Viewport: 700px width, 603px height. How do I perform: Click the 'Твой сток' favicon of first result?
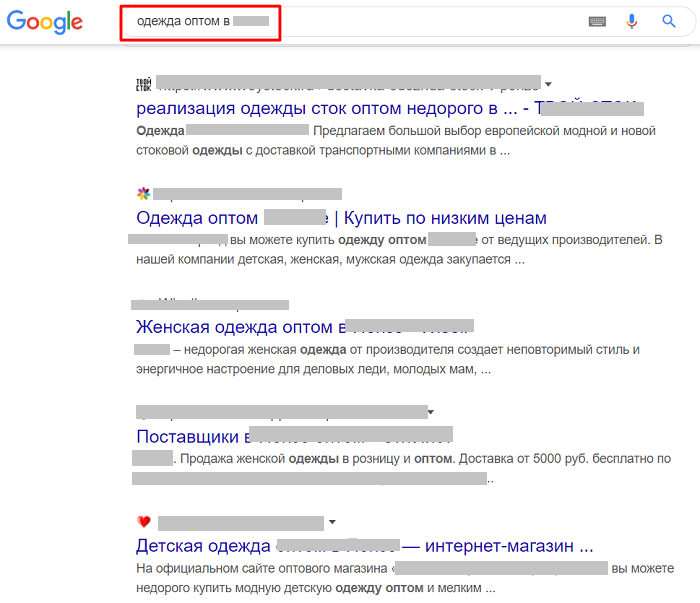pyautogui.click(x=142, y=84)
